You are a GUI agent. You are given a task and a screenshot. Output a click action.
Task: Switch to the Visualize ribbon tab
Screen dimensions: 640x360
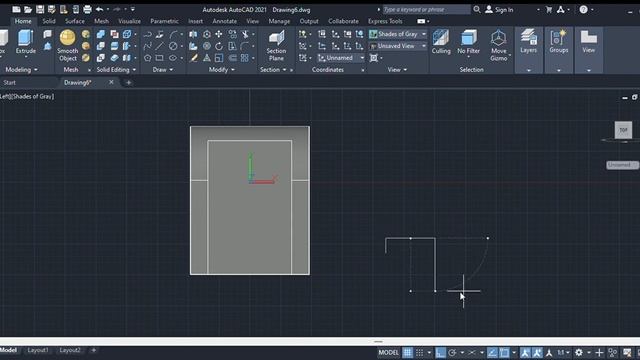[129, 21]
